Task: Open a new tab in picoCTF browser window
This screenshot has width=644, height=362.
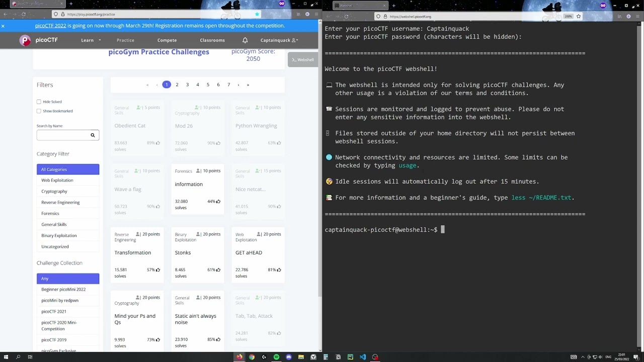Action: [x=71, y=4]
